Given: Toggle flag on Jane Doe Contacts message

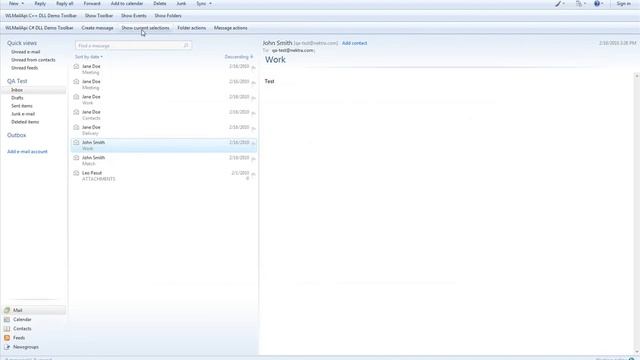Looking at the screenshot, I should pyautogui.click(x=253, y=113).
